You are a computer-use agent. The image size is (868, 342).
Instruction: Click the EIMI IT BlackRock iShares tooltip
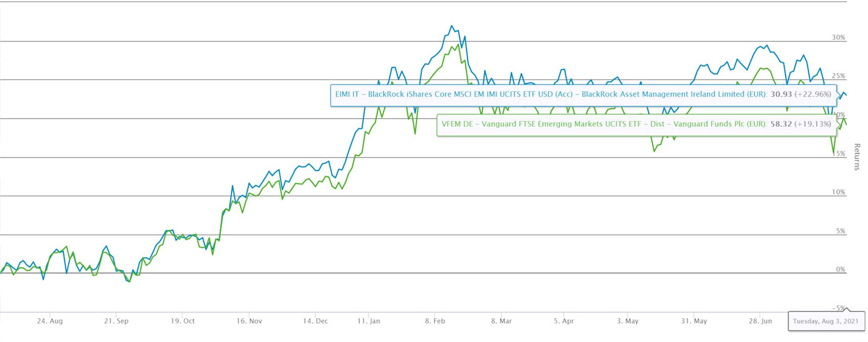(x=584, y=95)
